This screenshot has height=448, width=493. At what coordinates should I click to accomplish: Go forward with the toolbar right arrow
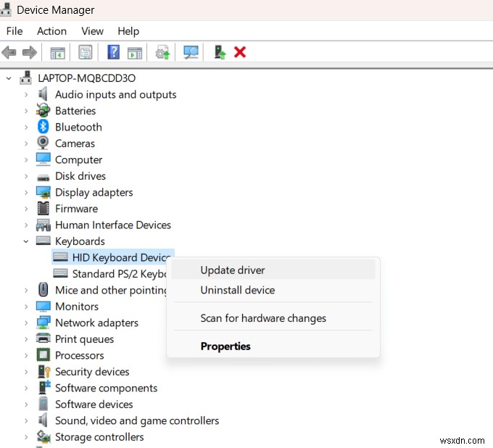click(30, 52)
